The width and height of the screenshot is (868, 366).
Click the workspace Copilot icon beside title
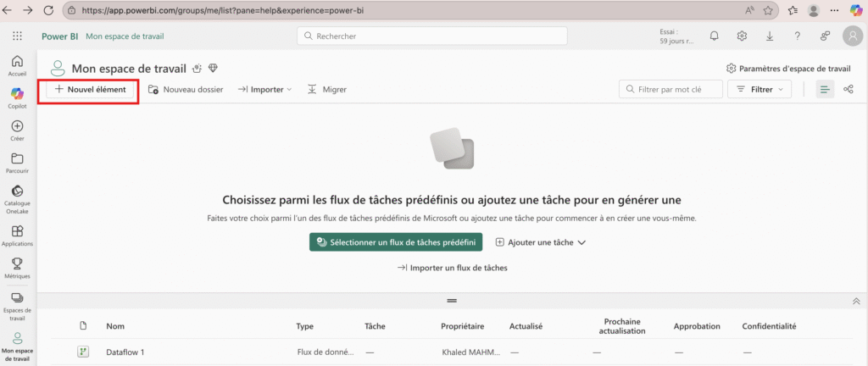click(x=197, y=68)
